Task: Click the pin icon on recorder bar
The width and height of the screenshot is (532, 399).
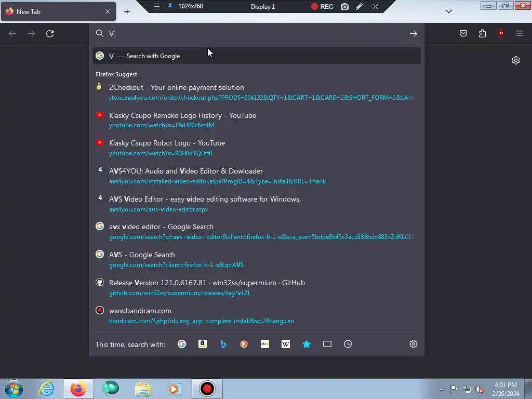Action: 170,6
